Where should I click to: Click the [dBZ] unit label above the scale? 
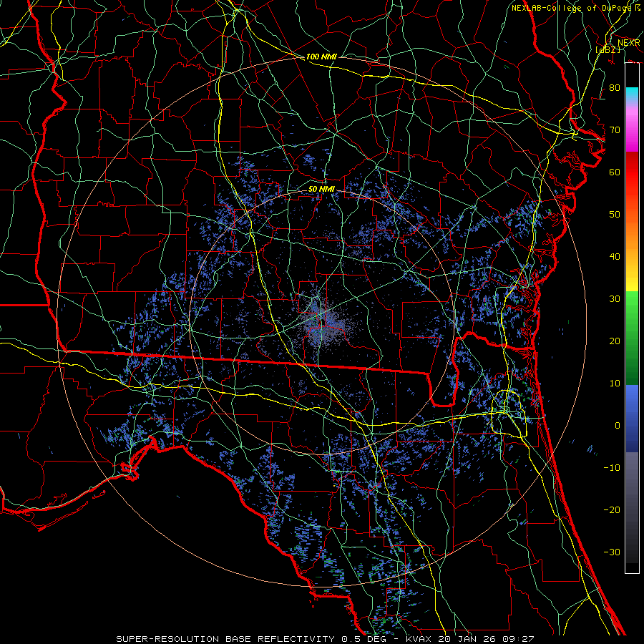(x=608, y=50)
